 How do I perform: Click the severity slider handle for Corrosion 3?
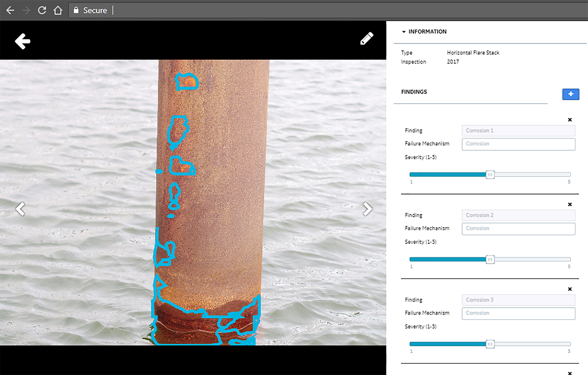(x=490, y=344)
